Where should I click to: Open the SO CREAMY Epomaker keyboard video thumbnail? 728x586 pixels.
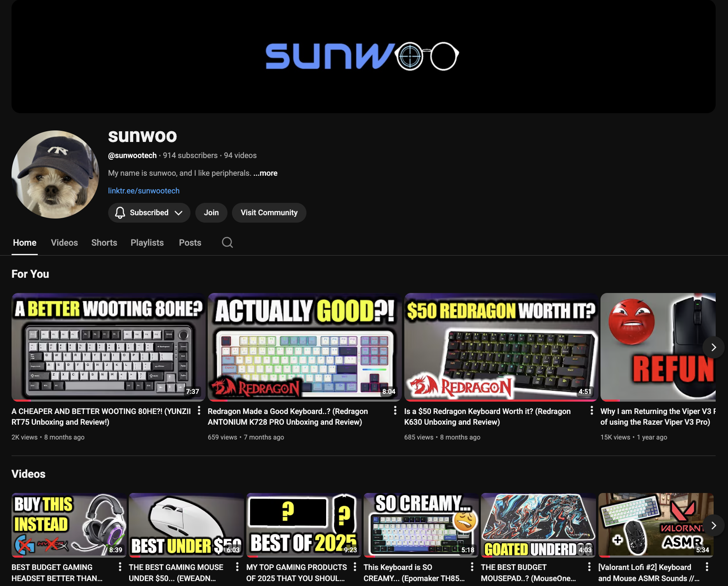click(420, 525)
